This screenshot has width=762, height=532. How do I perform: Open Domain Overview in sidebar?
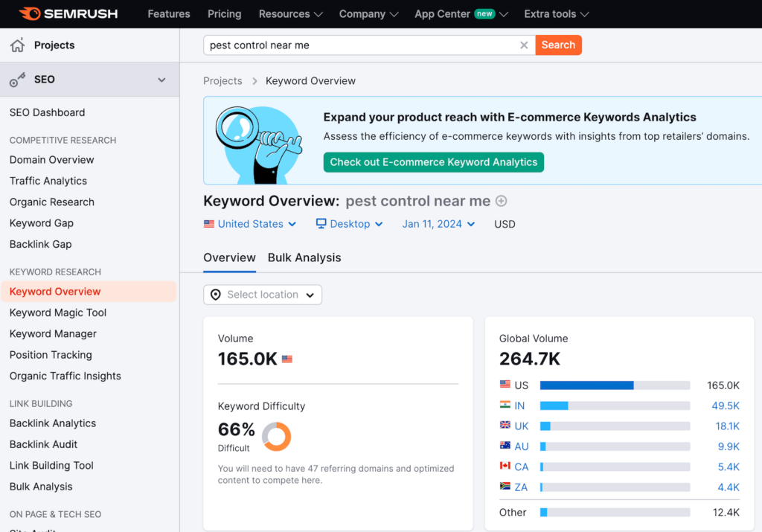pyautogui.click(x=51, y=160)
